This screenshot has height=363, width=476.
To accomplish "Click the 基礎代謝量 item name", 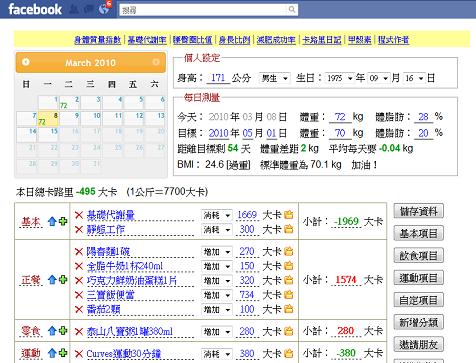I will [x=111, y=215].
